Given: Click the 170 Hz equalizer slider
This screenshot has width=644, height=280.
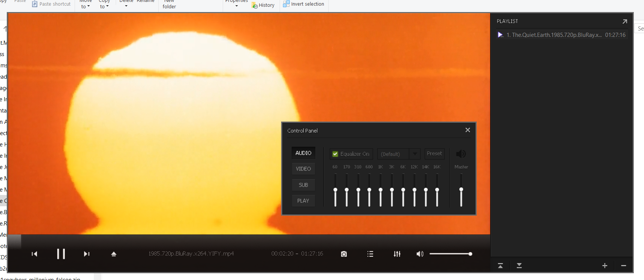Looking at the screenshot, I should 347,190.
